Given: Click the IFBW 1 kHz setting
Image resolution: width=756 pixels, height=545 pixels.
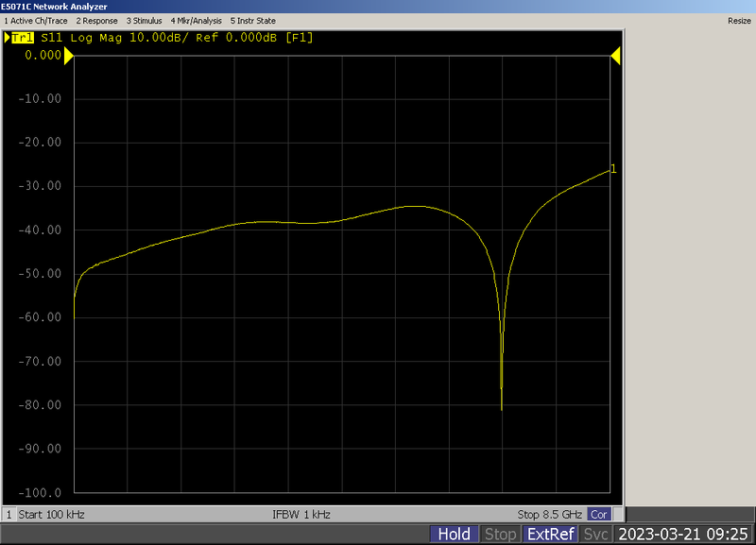Looking at the screenshot, I should tap(301, 515).
